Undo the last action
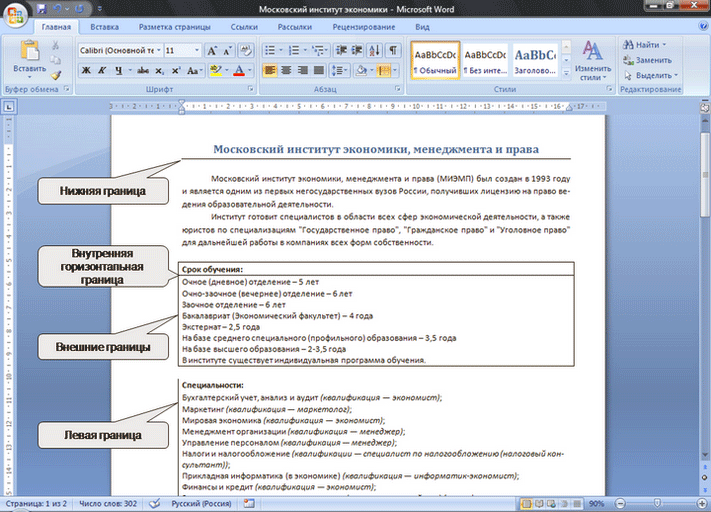711x512 pixels. point(57,9)
